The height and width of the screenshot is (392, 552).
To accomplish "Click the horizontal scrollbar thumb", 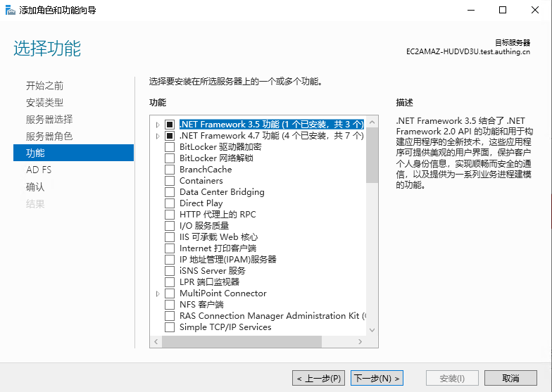I will [242, 342].
